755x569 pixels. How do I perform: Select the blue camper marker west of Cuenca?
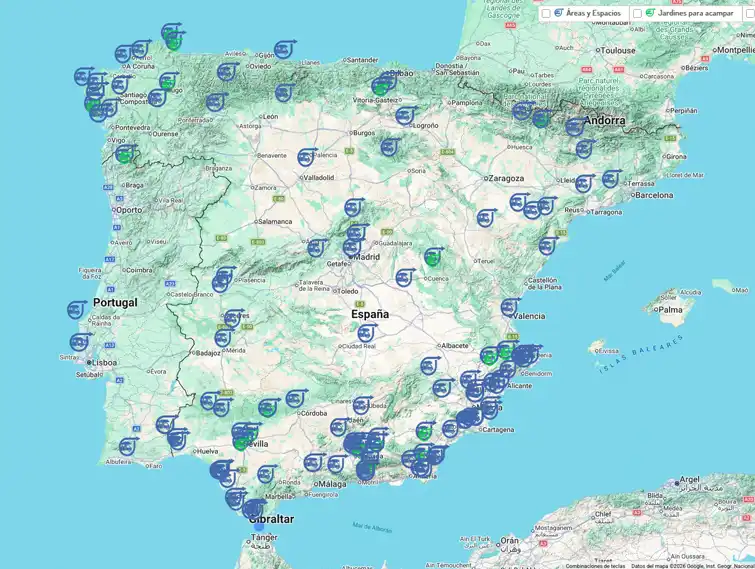404,277
